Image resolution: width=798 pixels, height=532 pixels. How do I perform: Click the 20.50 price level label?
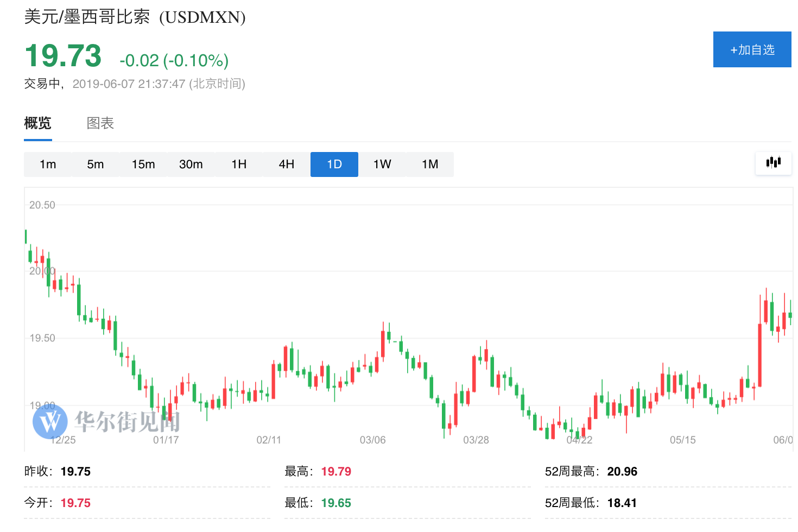point(42,205)
